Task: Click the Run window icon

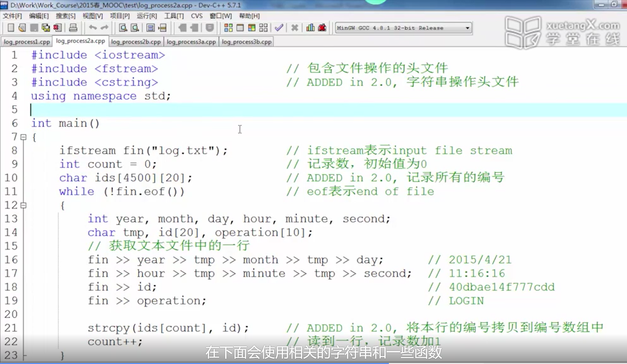Action: click(240, 28)
